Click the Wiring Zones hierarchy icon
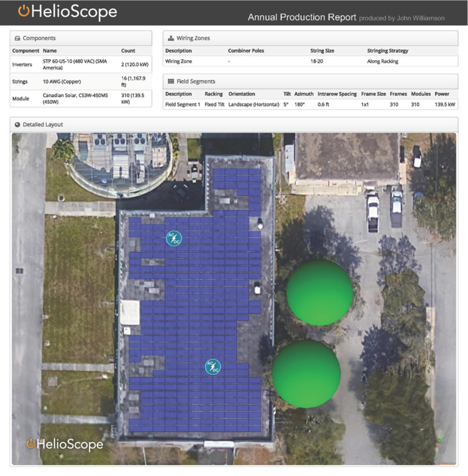Viewport: 468px width, 476px height. point(171,38)
